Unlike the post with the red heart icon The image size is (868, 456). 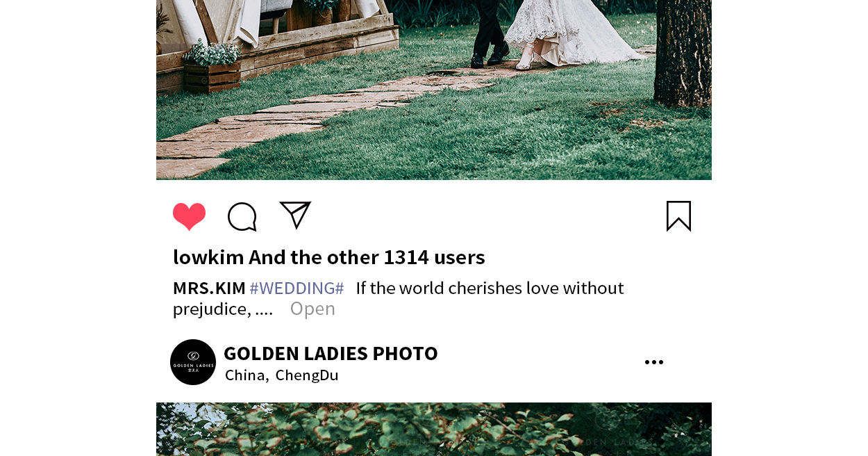click(x=189, y=216)
